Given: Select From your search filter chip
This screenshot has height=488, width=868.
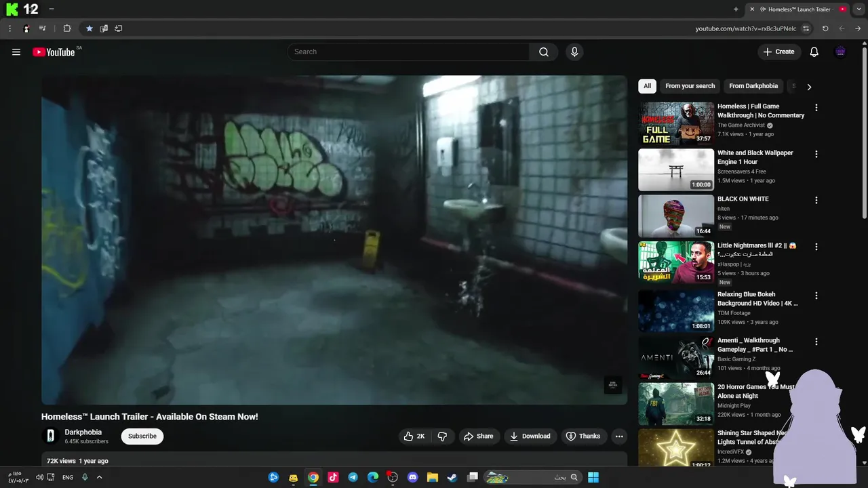Looking at the screenshot, I should (690, 86).
